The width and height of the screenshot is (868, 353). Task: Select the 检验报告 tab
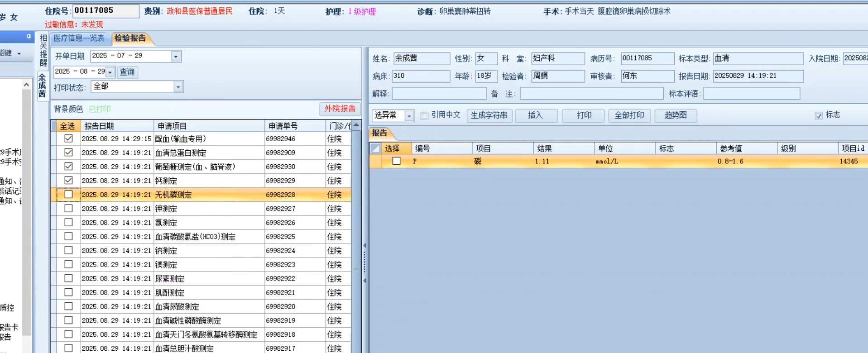130,38
